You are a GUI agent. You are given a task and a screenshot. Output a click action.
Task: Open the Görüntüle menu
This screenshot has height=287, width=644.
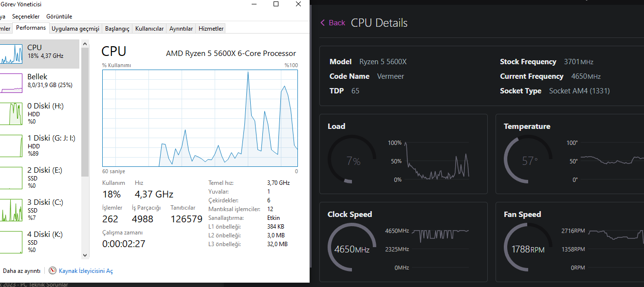click(59, 17)
